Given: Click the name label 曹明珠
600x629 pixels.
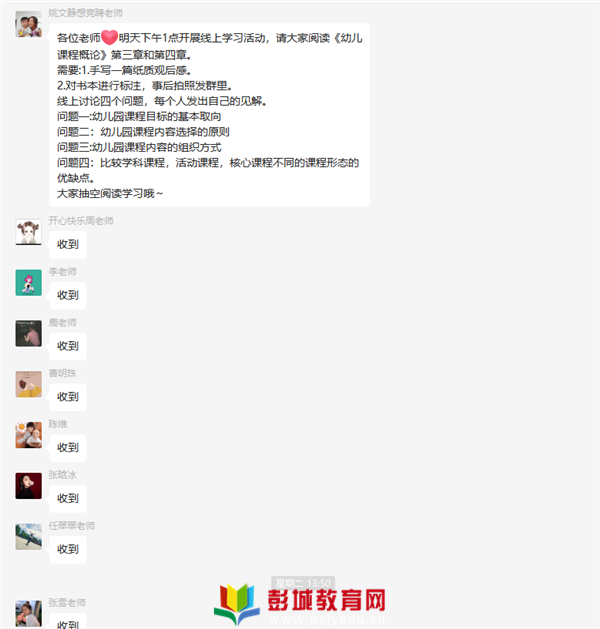Looking at the screenshot, I should (x=62, y=373).
